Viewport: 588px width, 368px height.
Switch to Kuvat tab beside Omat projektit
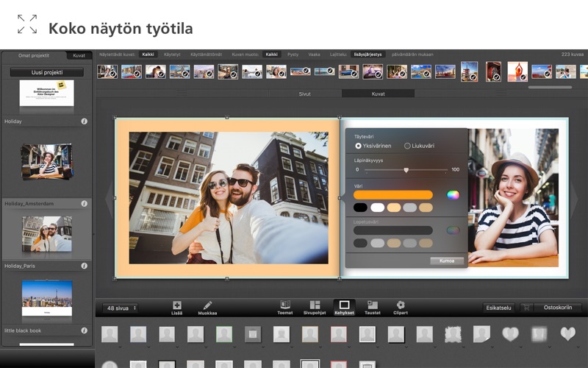tap(79, 56)
